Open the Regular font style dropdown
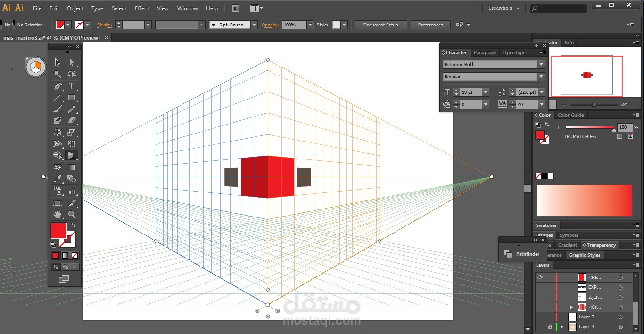644x334 pixels. (x=541, y=76)
